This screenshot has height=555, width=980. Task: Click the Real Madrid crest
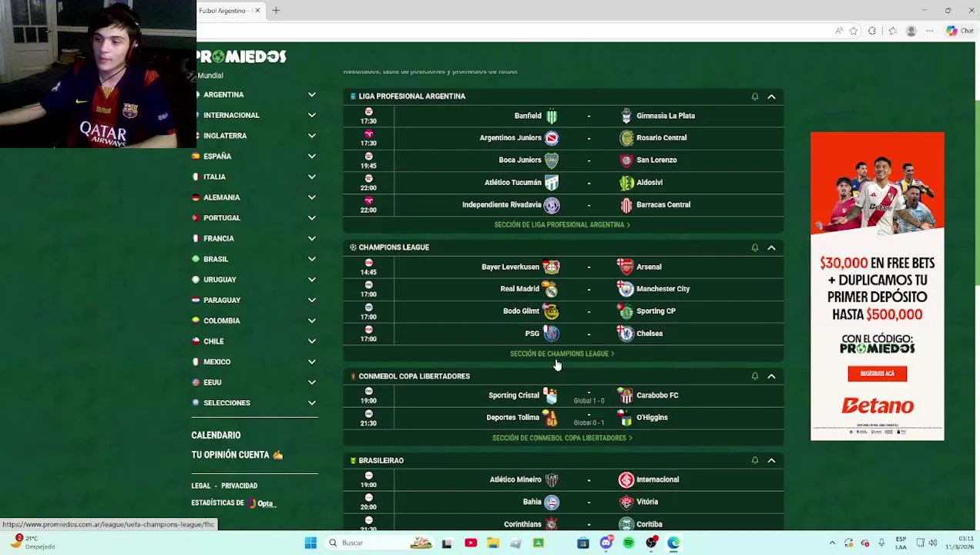[x=551, y=289]
